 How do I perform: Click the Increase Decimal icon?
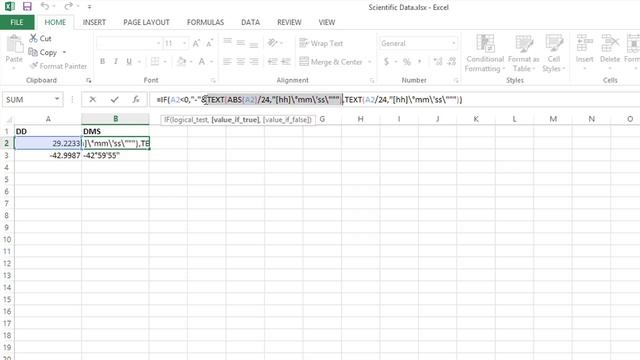click(438, 62)
